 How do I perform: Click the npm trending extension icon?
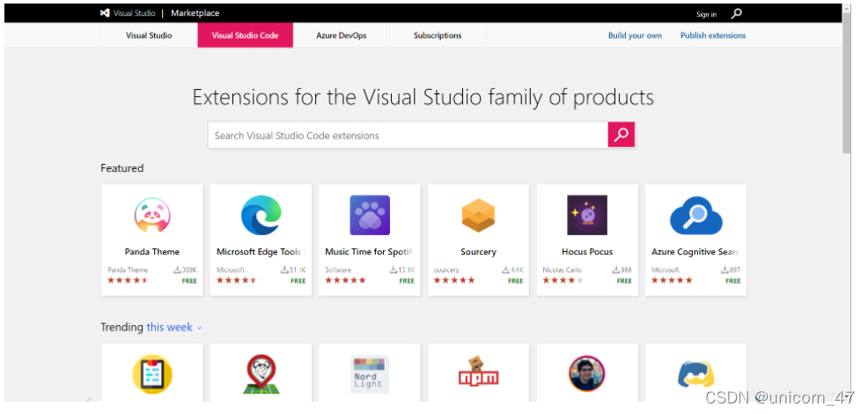pyautogui.click(x=478, y=373)
